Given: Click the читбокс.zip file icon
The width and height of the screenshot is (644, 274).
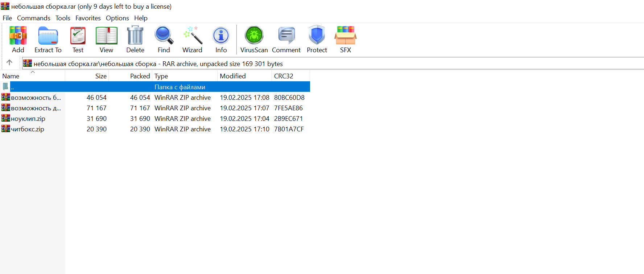Looking at the screenshot, I should [5, 128].
